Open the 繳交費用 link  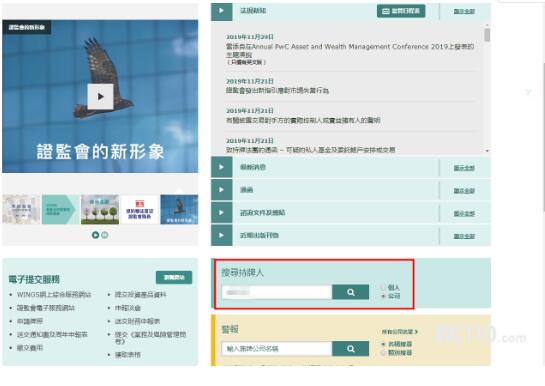pos(30,348)
